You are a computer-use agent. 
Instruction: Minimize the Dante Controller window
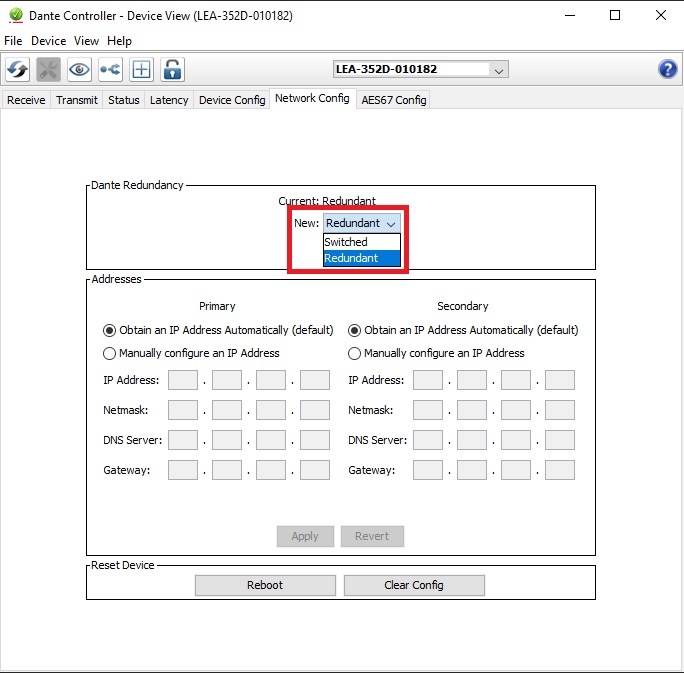tap(570, 15)
